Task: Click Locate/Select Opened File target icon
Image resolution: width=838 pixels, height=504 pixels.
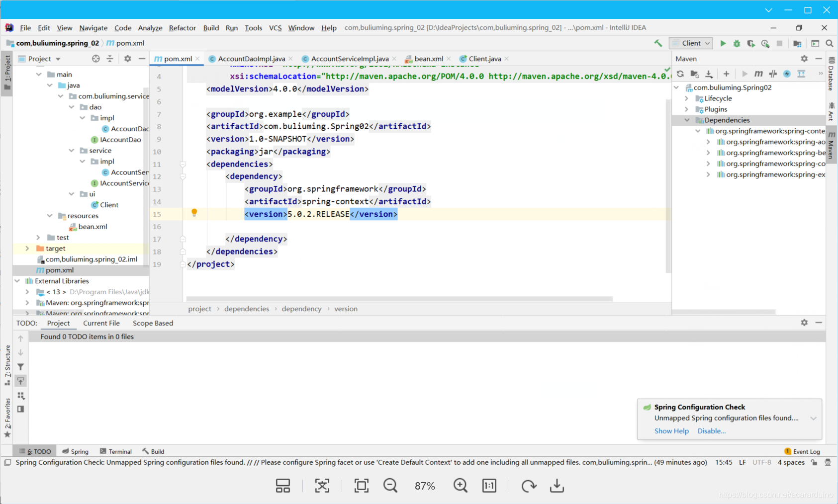Action: [95, 59]
